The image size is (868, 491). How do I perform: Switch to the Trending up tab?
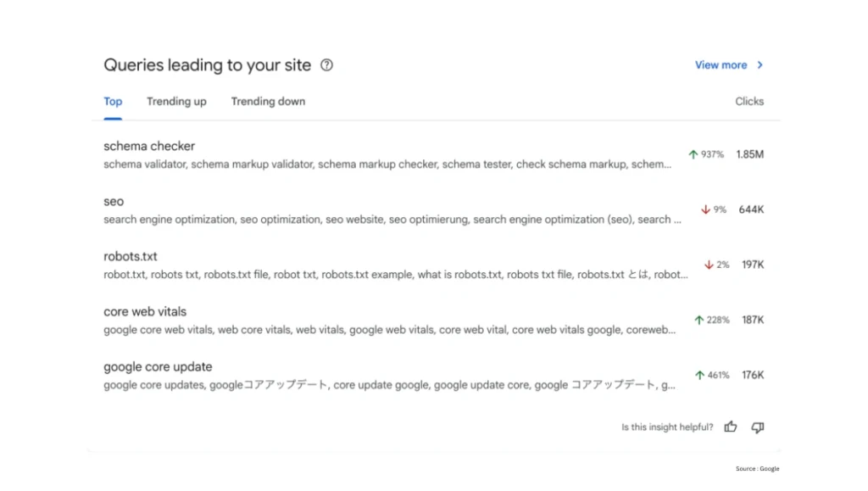click(x=176, y=101)
